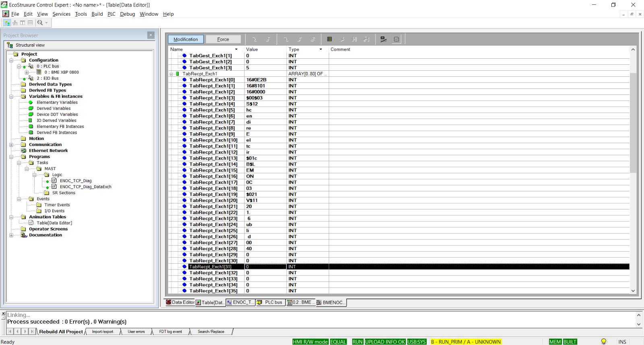Open the User errors output tab
This screenshot has width=644, height=345.
pos(136,332)
